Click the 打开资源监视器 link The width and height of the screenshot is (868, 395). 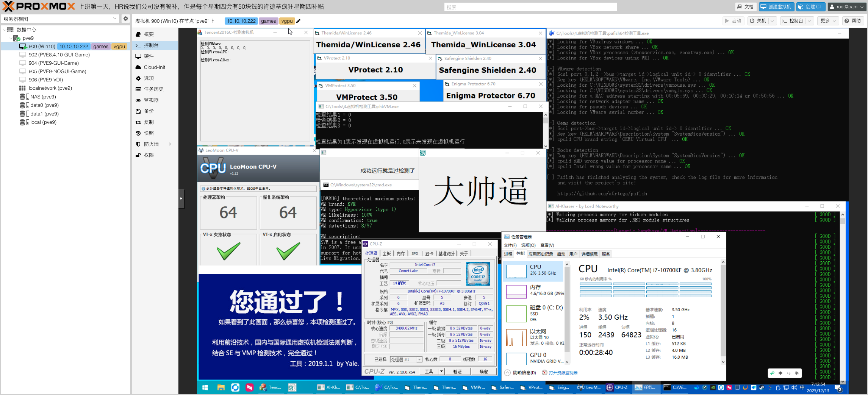click(563, 373)
